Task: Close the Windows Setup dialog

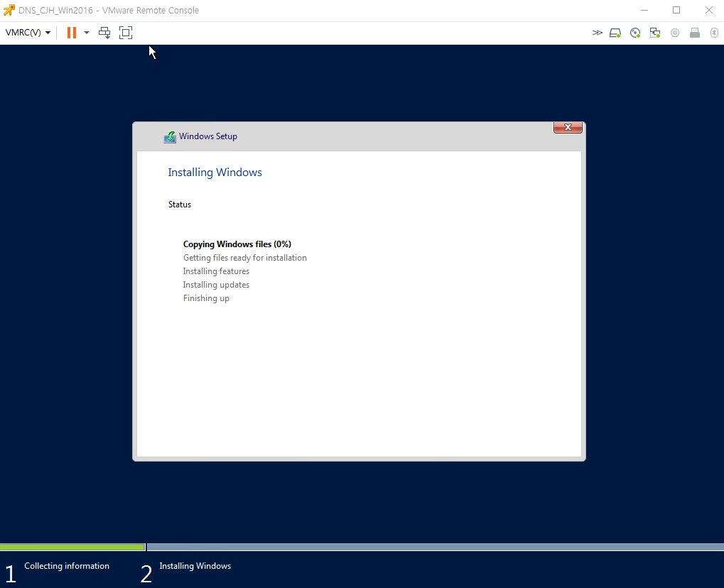Action: [568, 127]
